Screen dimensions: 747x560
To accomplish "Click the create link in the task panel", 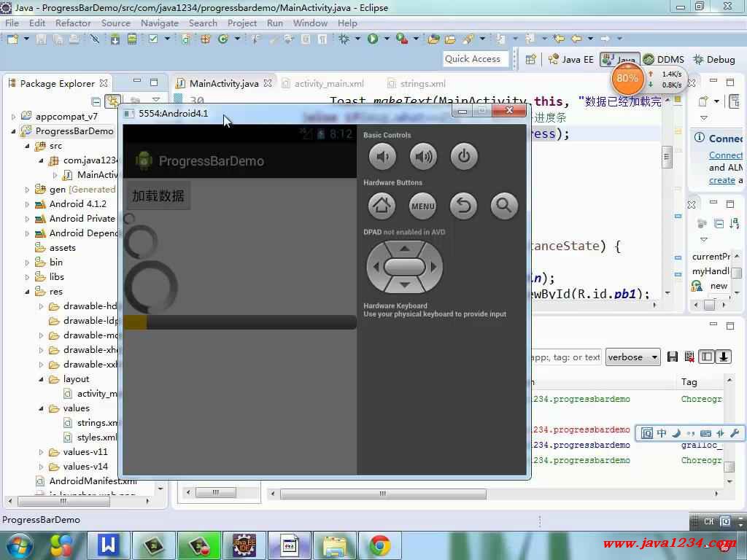I will 721,181.
